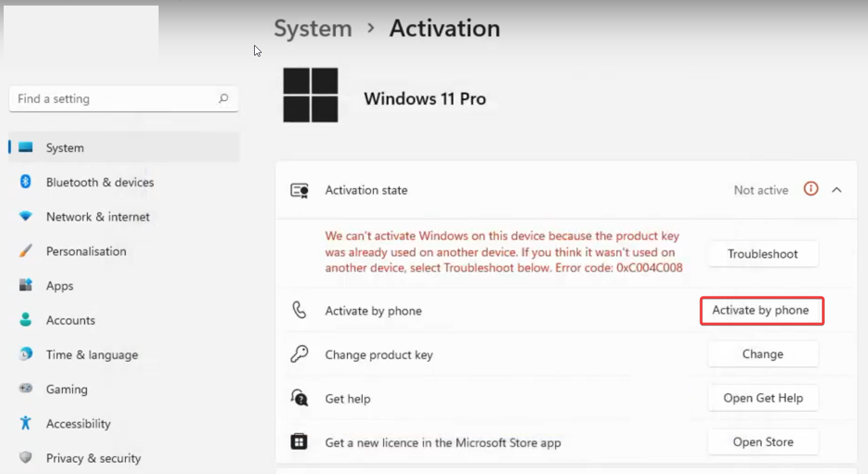The width and height of the screenshot is (868, 474).
Task: Navigate back via System breadcrumb
Action: (x=313, y=29)
